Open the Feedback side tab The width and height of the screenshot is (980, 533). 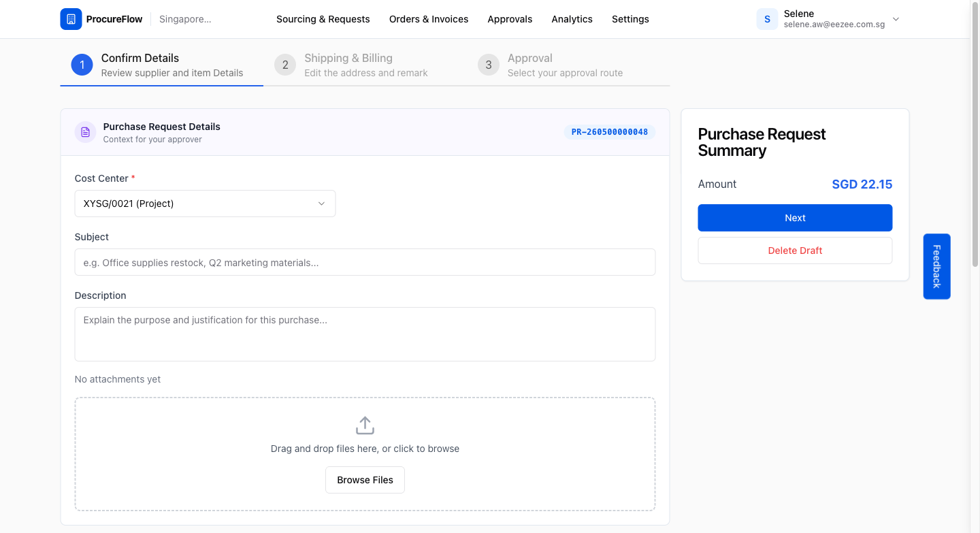coord(936,266)
